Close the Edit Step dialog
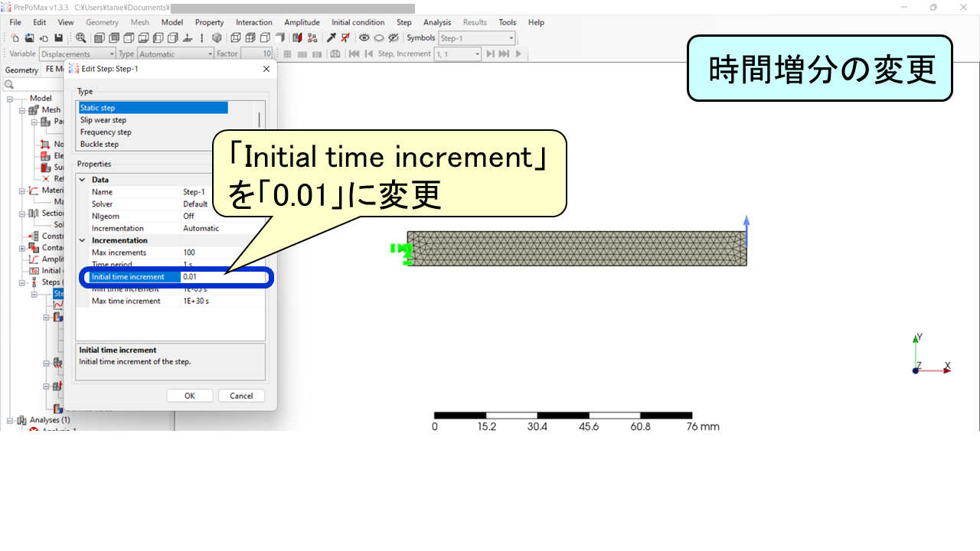980x551 pixels. [266, 69]
